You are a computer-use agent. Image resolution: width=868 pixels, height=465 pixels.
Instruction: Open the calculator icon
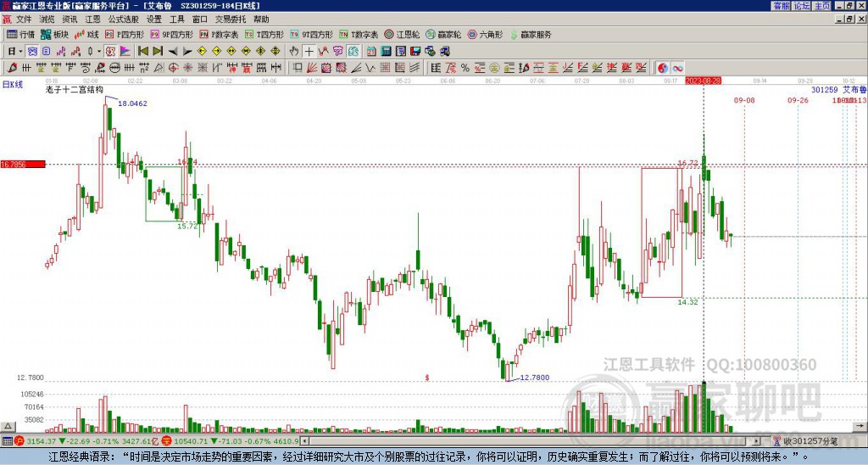click(x=386, y=51)
